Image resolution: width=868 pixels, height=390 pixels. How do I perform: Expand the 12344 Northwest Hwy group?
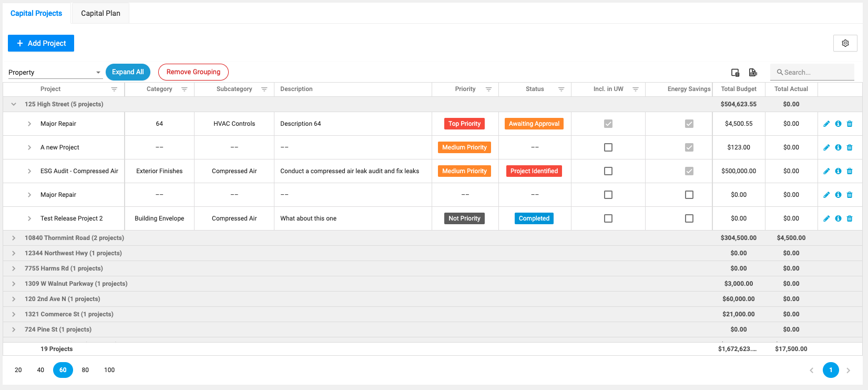pyautogui.click(x=14, y=253)
